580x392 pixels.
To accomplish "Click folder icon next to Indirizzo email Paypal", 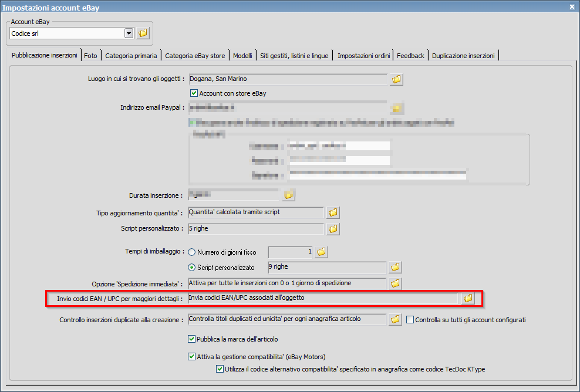I will [x=396, y=109].
